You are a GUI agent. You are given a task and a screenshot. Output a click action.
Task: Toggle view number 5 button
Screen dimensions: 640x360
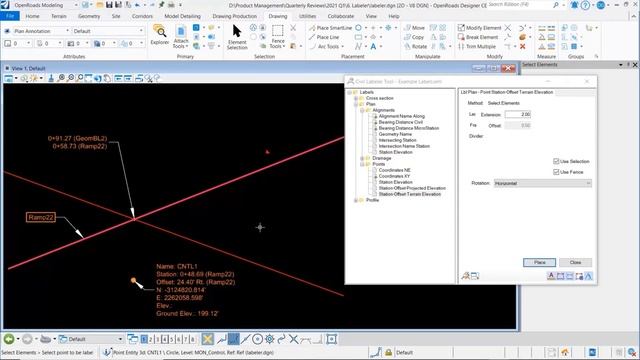(172, 339)
